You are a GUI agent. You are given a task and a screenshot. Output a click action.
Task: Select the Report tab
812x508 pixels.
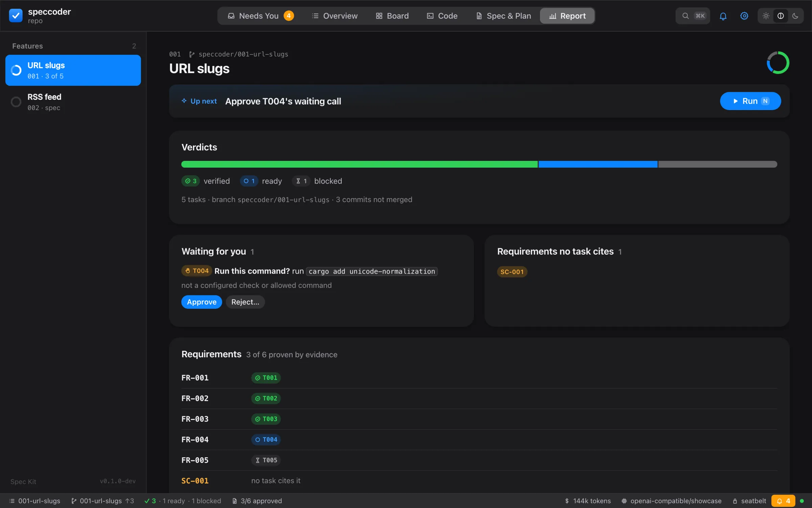pos(567,16)
